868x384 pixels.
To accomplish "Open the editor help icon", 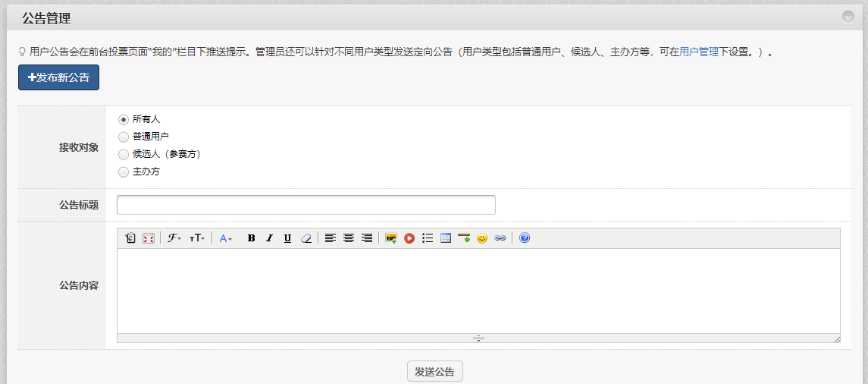I will click(x=525, y=238).
